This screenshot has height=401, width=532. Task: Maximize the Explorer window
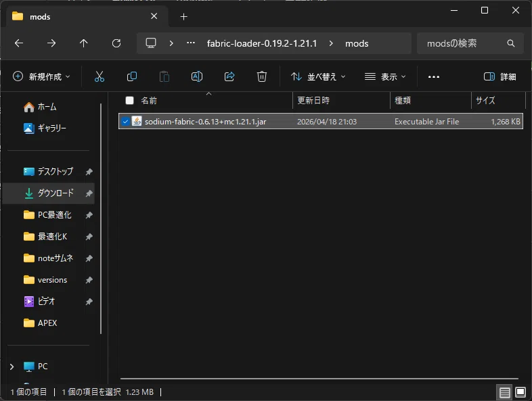(485, 11)
